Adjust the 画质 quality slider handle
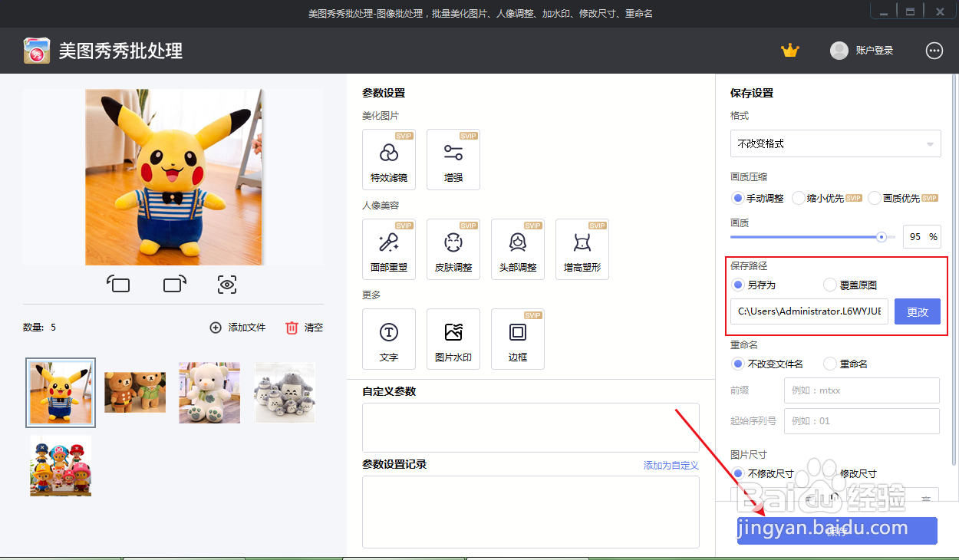This screenshot has height=560, width=959. (882, 237)
